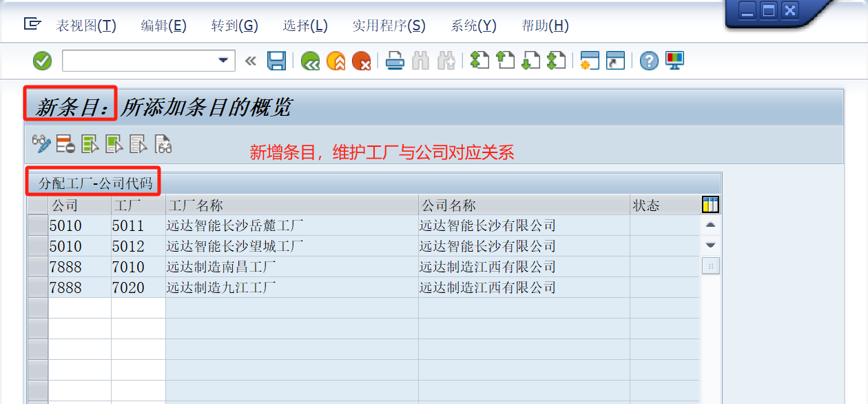Click the Select Block icon
This screenshot has height=404, width=868.
tap(114, 143)
